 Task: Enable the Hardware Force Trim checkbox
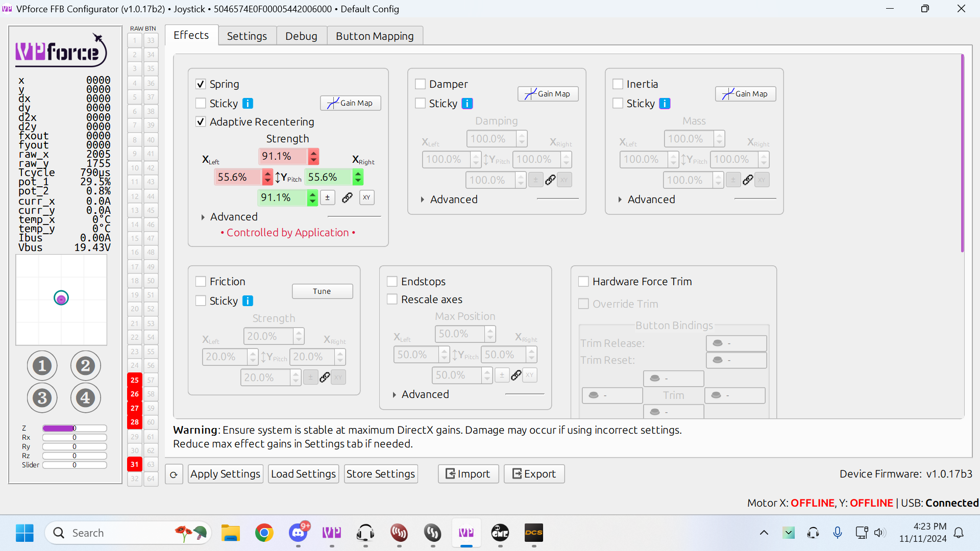(583, 282)
